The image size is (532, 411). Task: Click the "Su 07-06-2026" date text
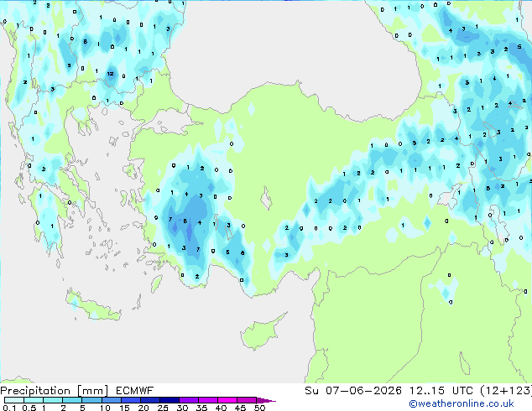(x=353, y=391)
